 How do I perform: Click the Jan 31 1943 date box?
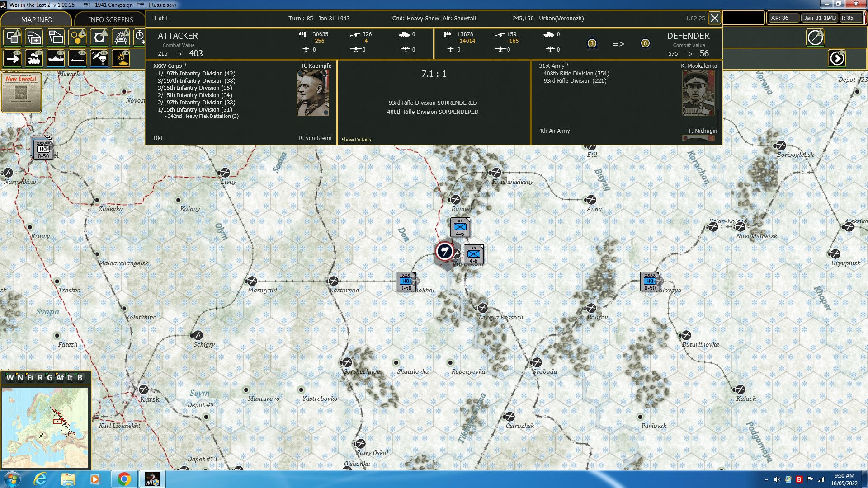pos(820,18)
